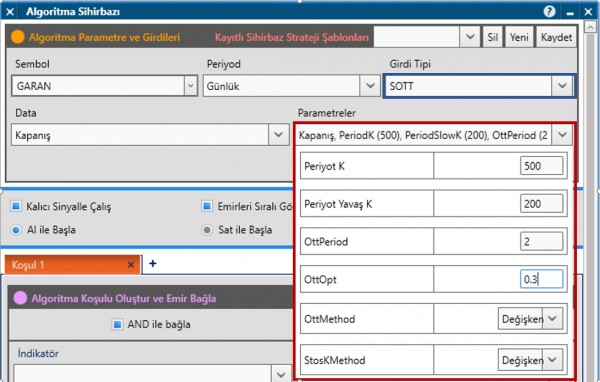The width and height of the screenshot is (600, 382).
Task: Click the Periyot K value field
Action: point(541,166)
